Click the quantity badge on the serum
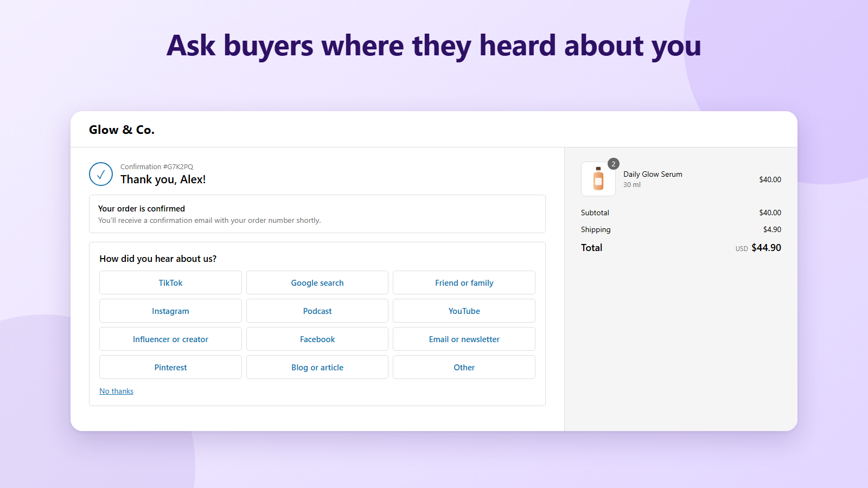Viewport: 868px width, 488px height. [614, 164]
